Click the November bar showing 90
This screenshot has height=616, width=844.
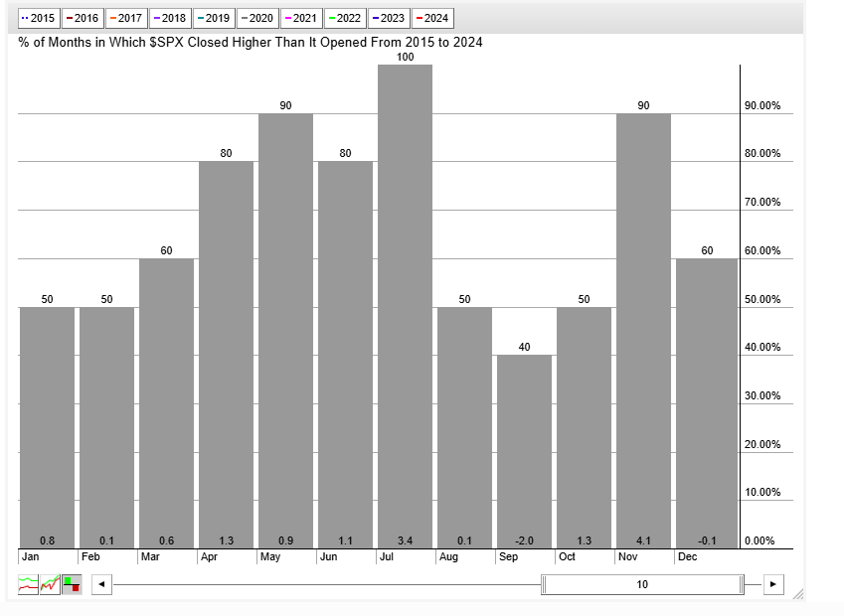pos(643,328)
